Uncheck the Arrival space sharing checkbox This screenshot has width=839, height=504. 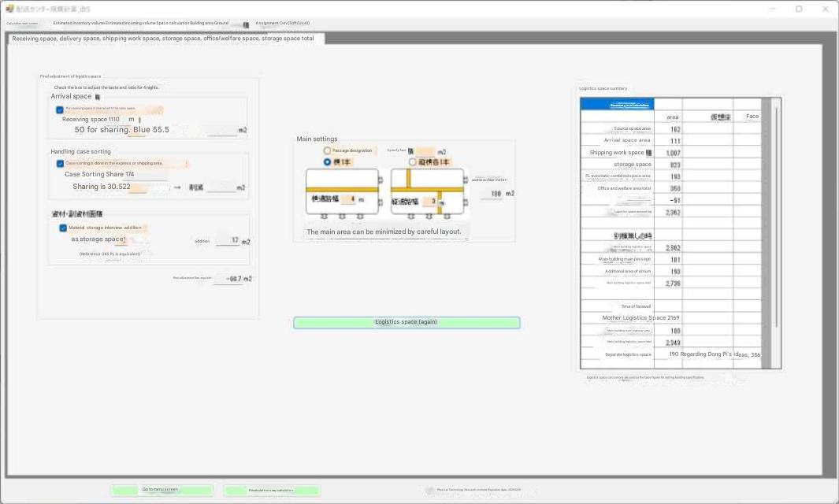click(x=60, y=109)
